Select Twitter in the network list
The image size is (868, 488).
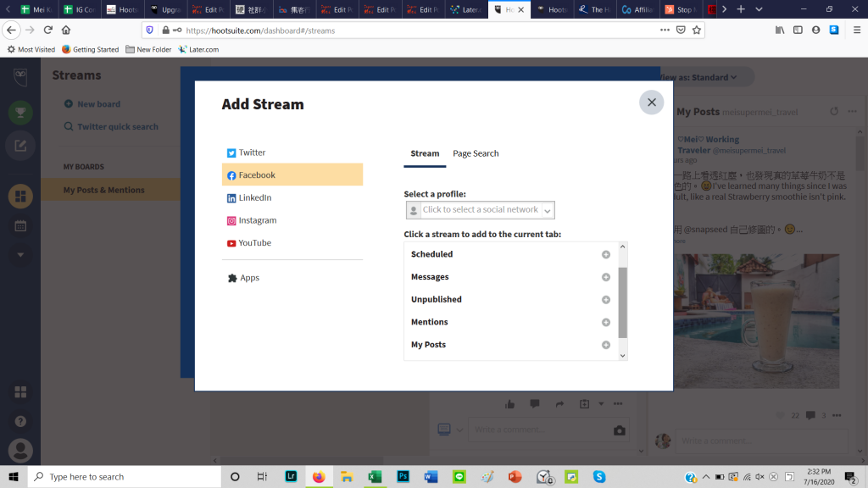tap(252, 152)
